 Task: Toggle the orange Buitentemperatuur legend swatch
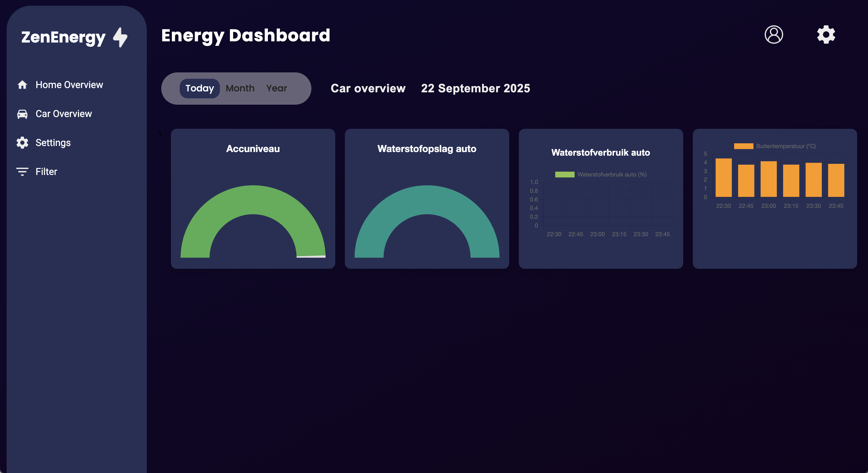(743, 146)
